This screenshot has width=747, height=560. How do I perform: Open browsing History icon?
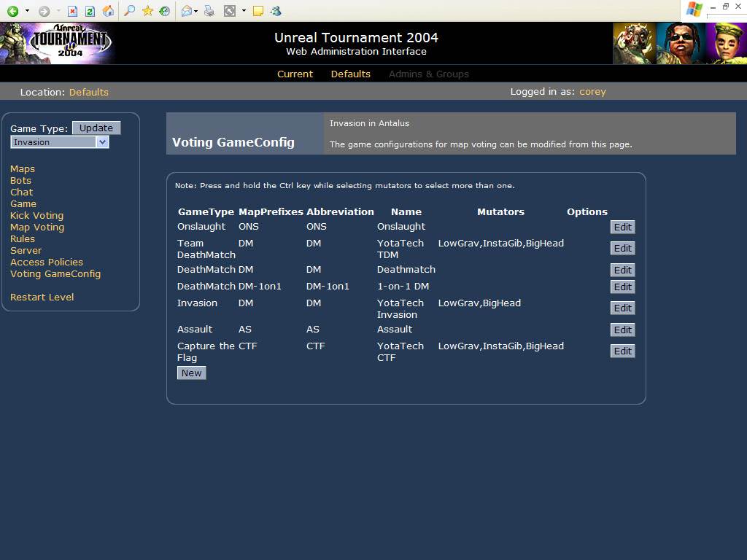point(165,10)
